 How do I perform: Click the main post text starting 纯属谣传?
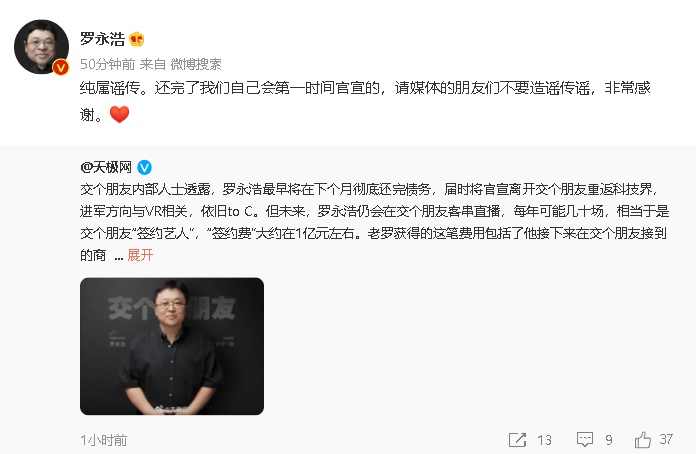pyautogui.click(x=365, y=101)
